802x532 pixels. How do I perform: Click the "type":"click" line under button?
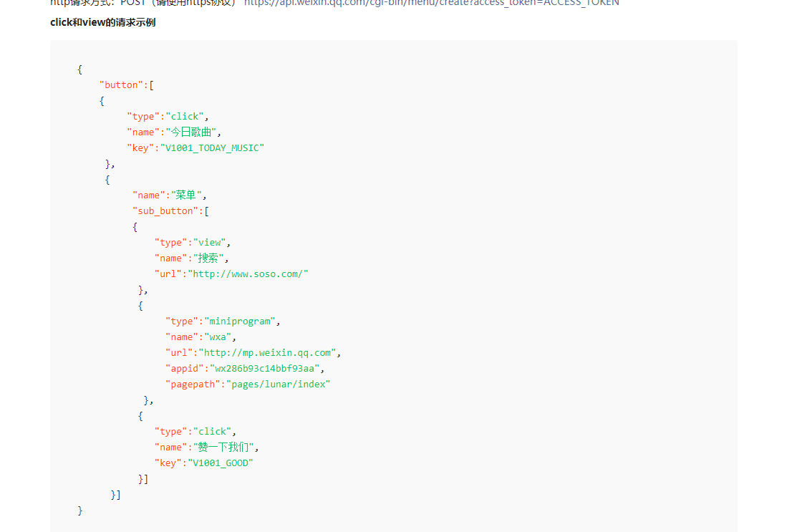(168, 117)
